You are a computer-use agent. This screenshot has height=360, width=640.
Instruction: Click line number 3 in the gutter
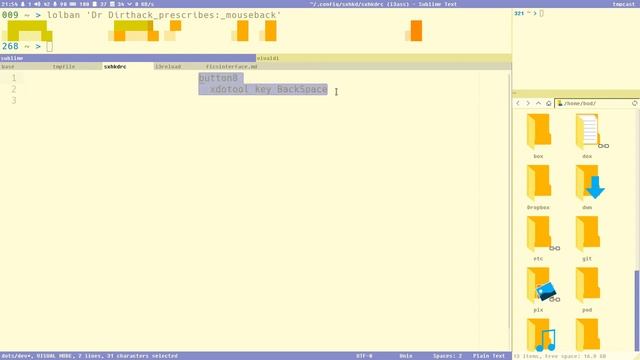click(14, 100)
